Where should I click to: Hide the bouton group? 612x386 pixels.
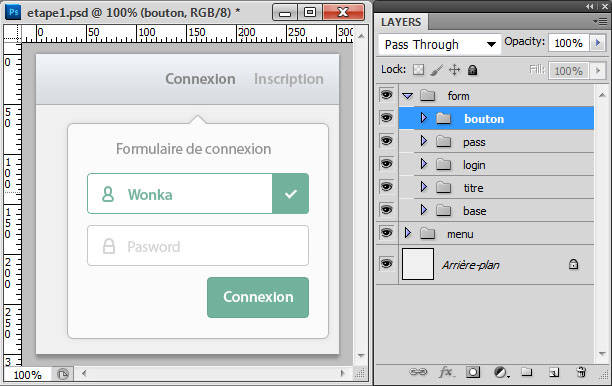[386, 117]
